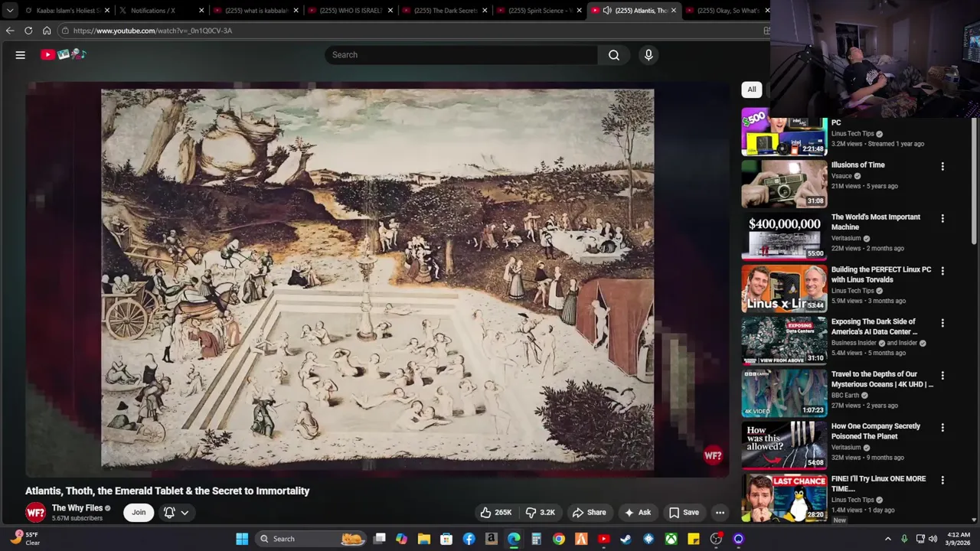The width and height of the screenshot is (980, 551).
Task: Open options for Building the PERFECT Linux PC
Action: pyautogui.click(x=942, y=271)
